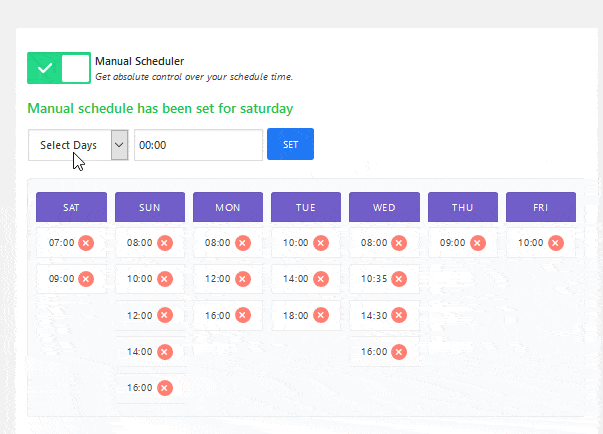603x434 pixels.
Task: Click the 07:00 time text under SAT
Action: point(62,243)
